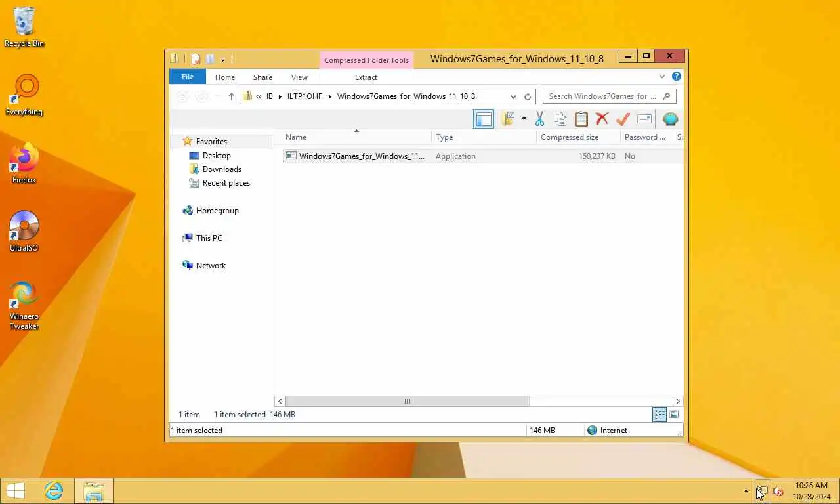This screenshot has height=504, width=840.
Task: Open the Recycle Bin desktop icon
Action: pos(24,27)
